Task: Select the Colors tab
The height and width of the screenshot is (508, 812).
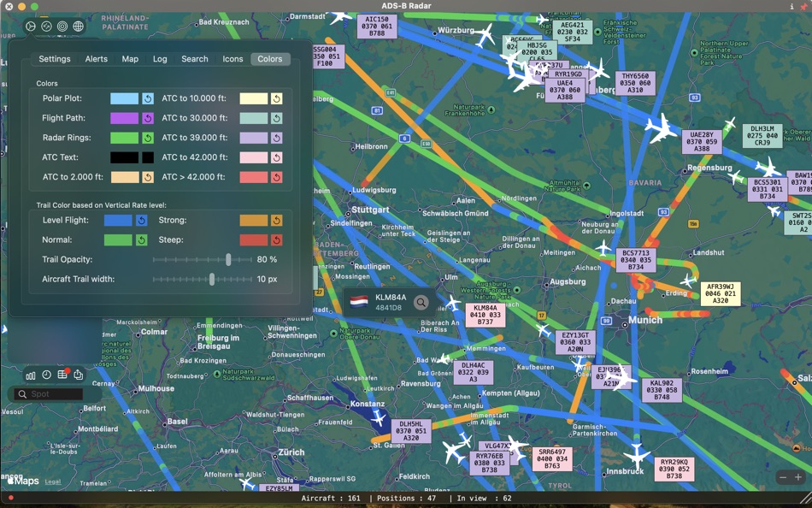Action: (270, 59)
